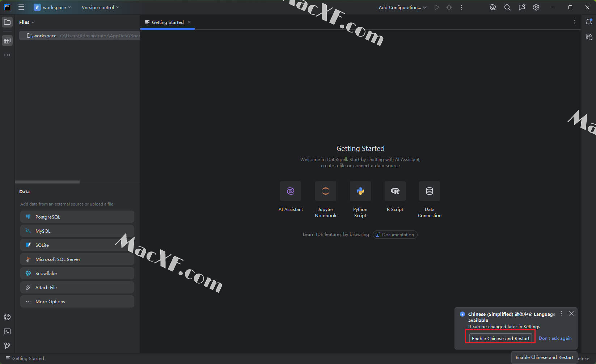Close the Chinese language notification
The height and width of the screenshot is (364, 596).
tap(571, 314)
